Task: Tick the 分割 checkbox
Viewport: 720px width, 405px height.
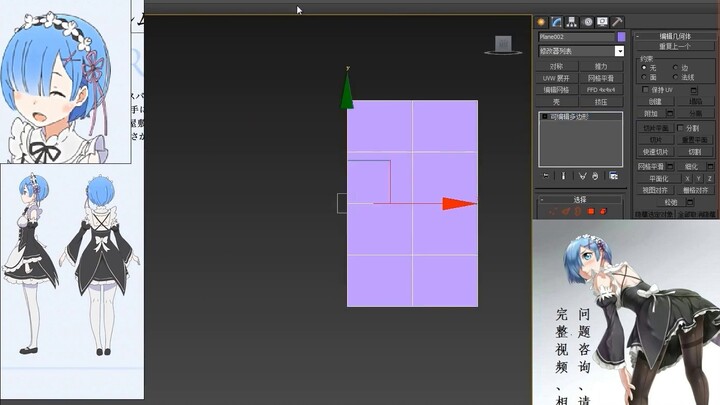Action: [681, 128]
